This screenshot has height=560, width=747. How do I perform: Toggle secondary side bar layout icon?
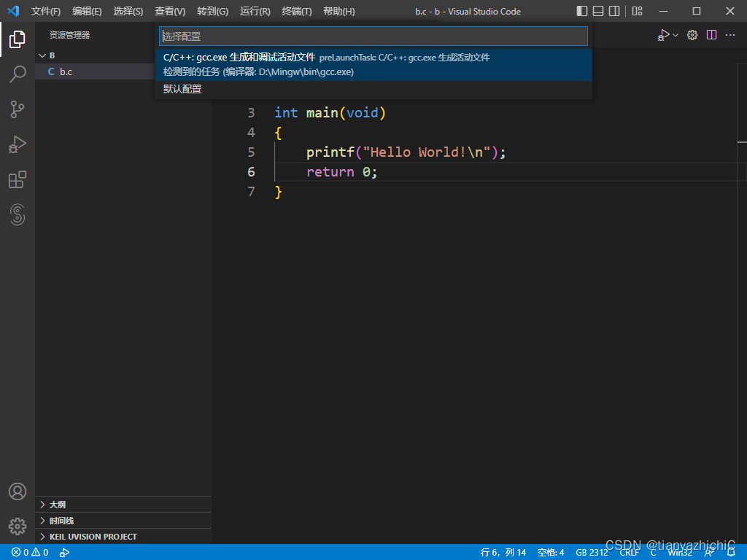click(614, 11)
